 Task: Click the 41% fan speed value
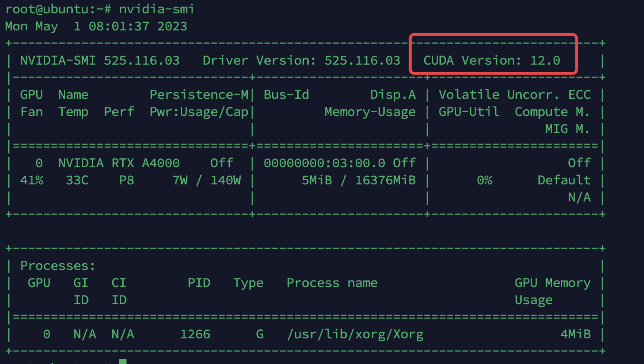(x=31, y=180)
